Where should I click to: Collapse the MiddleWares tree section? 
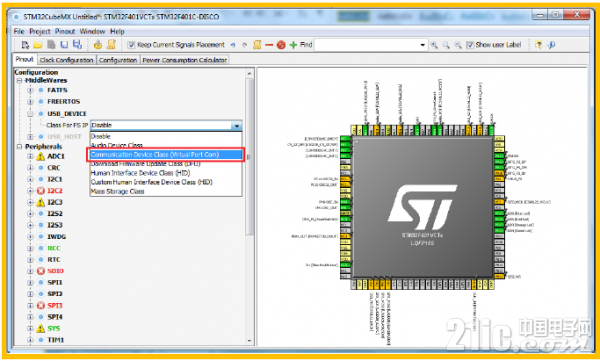[x=20, y=80]
